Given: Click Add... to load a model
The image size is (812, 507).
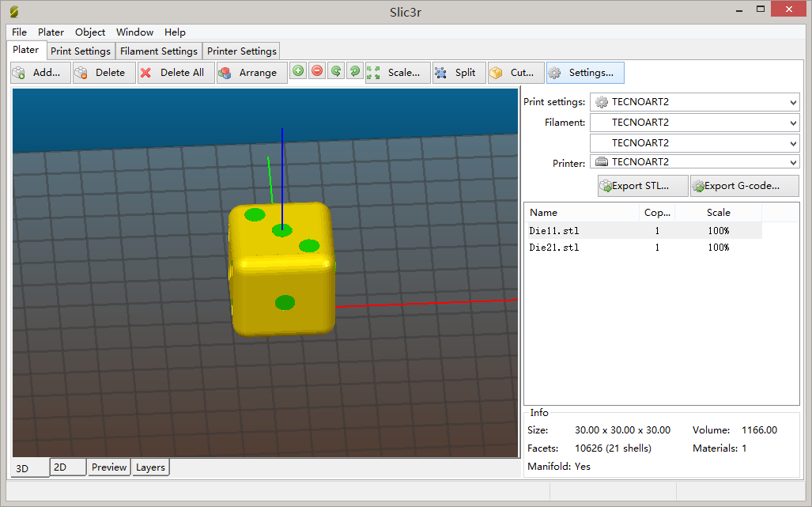Looking at the screenshot, I should tap(40, 73).
